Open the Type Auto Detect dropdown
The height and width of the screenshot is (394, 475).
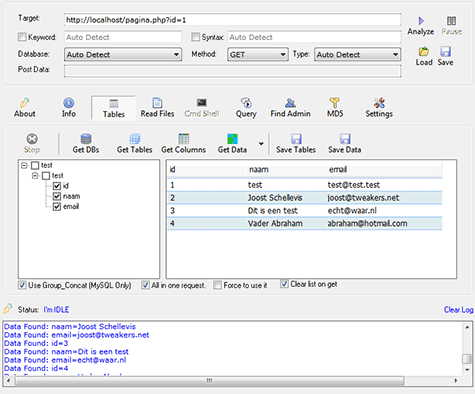pos(357,55)
